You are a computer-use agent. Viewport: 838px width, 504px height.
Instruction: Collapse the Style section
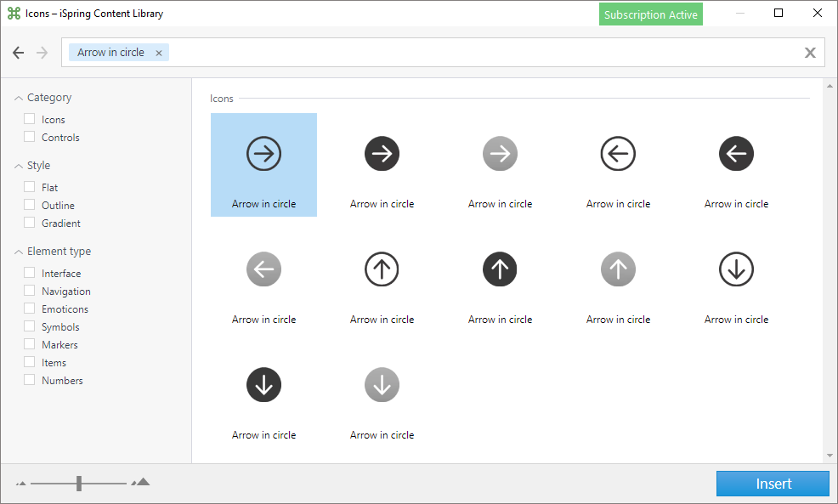point(19,165)
